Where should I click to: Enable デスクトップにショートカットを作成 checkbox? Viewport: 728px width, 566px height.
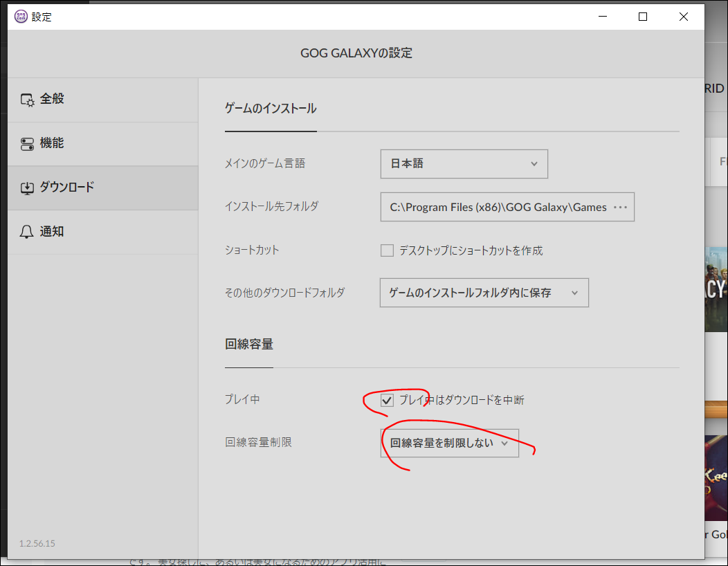click(x=387, y=250)
